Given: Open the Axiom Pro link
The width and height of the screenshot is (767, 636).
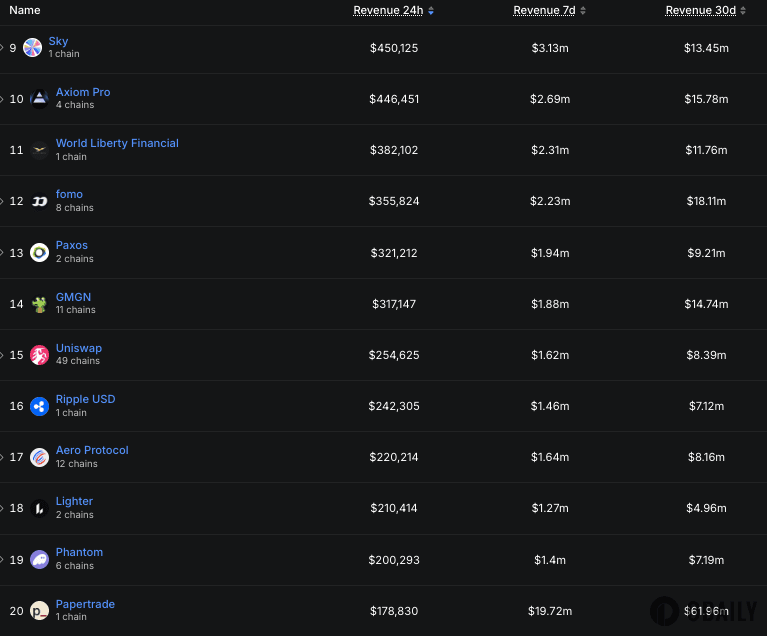Looking at the screenshot, I should pyautogui.click(x=83, y=92).
